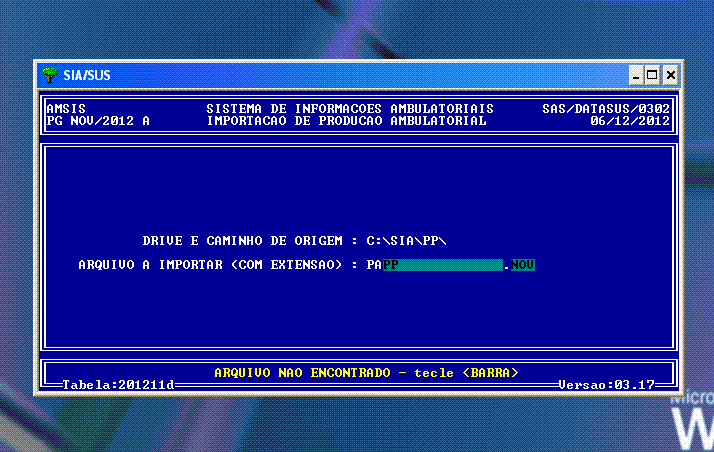Image resolution: width=714 pixels, height=452 pixels.
Task: Click the ARQUIVO A IMPORTAR label
Action: point(217,265)
